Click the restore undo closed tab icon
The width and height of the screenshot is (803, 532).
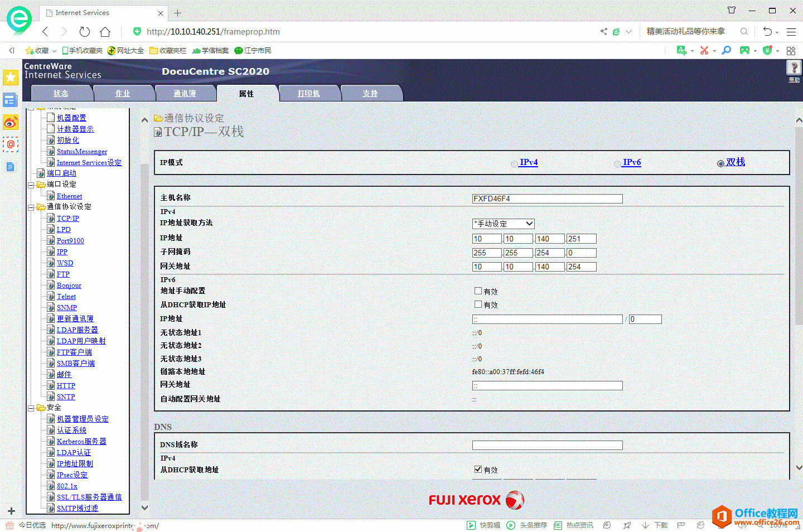pos(768,32)
